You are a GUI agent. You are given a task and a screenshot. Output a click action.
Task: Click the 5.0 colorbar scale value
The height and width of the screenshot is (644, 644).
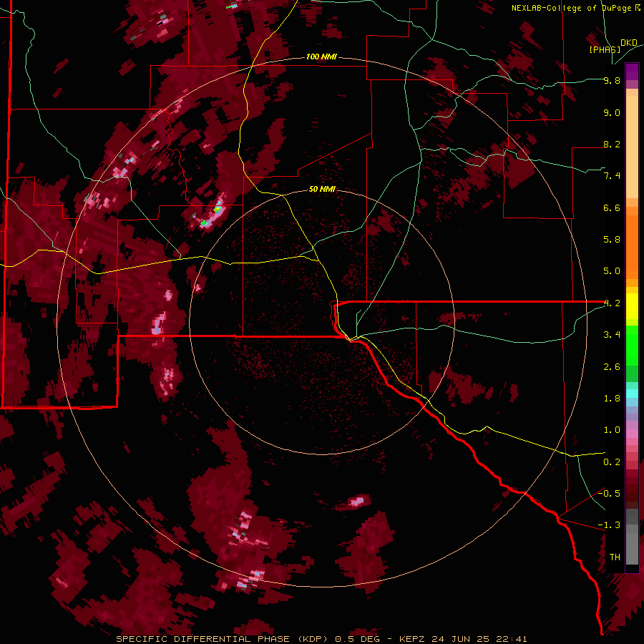tap(612, 271)
